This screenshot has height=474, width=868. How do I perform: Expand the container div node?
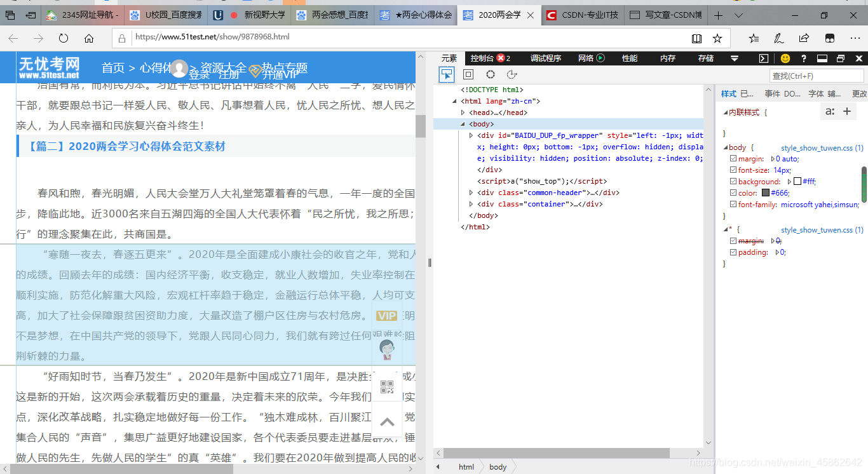click(471, 204)
